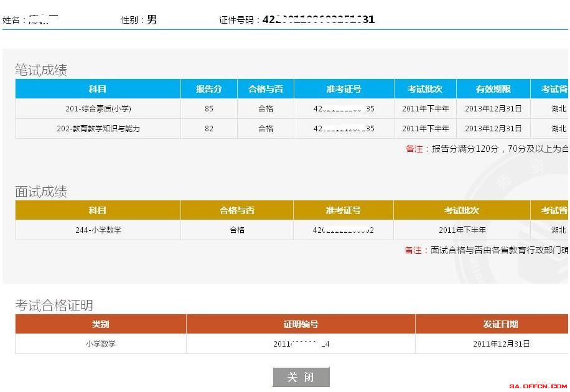Viewport: 570px width, 392px height.
Task: Click the 证明编号 column header
Action: click(x=301, y=324)
